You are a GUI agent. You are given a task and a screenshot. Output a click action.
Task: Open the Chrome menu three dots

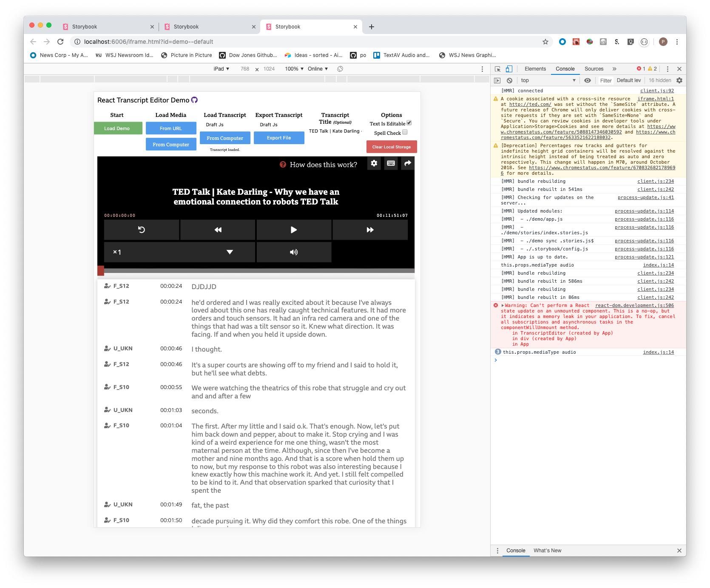pyautogui.click(x=677, y=42)
